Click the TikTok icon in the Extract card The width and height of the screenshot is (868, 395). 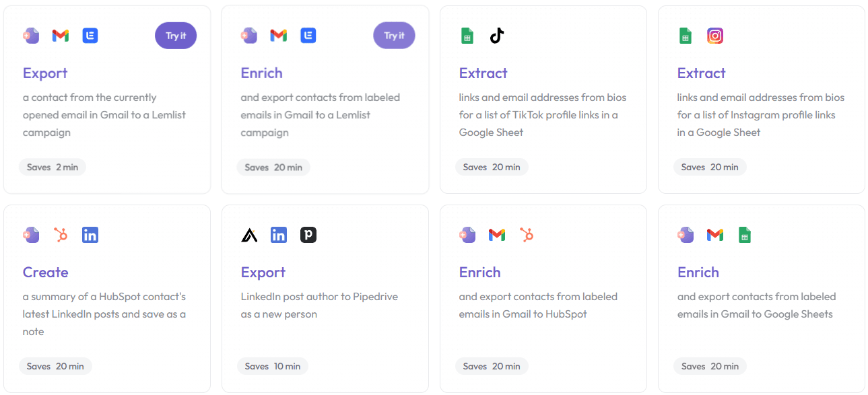point(497,36)
